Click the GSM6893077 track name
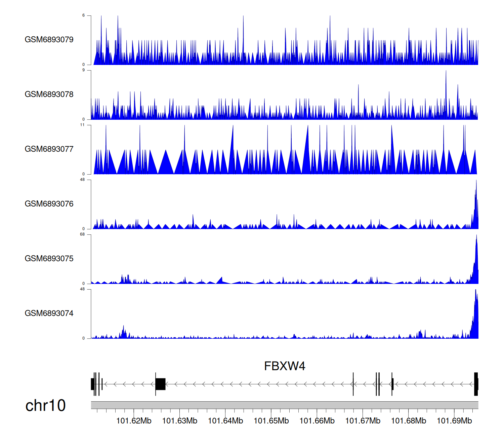This screenshot has height=444, width=504. (x=49, y=149)
